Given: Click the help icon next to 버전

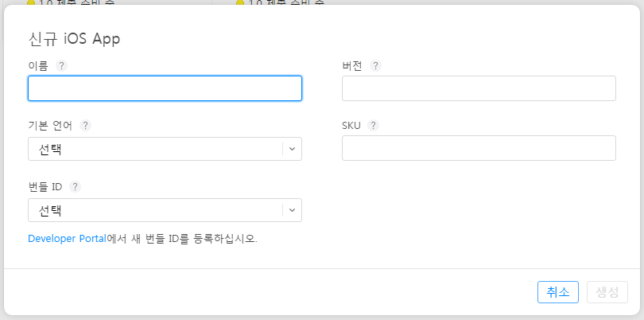Looking at the screenshot, I should point(375,66).
